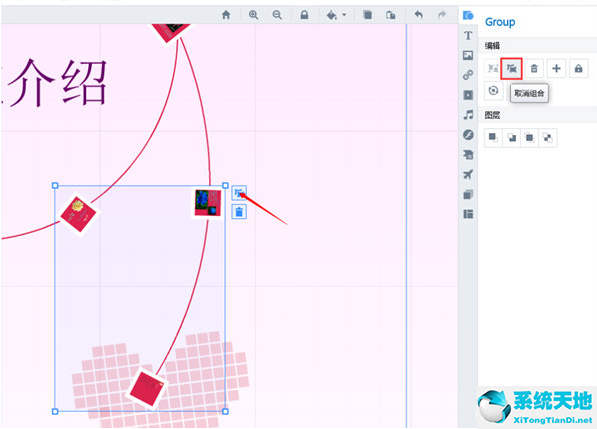
Task: Open the video sidebar icon
Action: coord(468,95)
